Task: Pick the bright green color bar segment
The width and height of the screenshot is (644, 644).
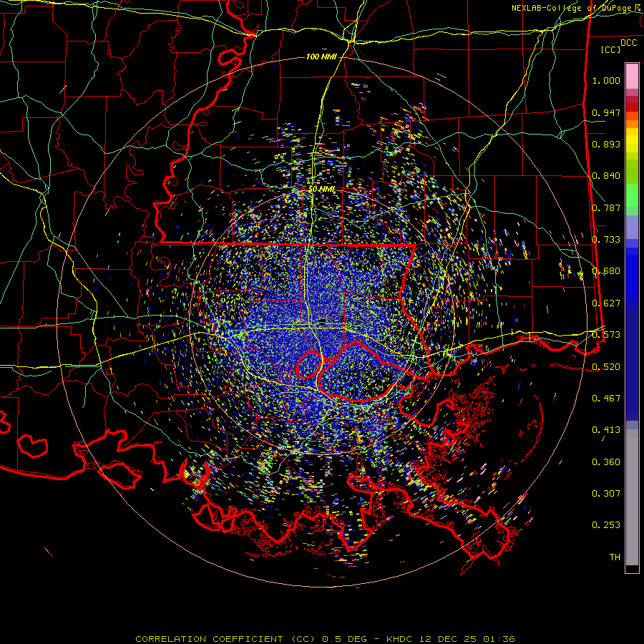Action: (632, 195)
